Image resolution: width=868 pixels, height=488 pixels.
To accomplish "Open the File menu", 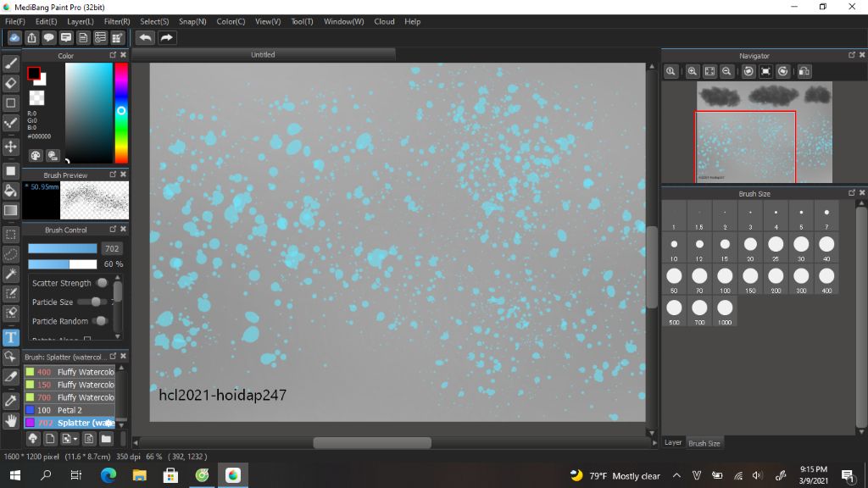I will [15, 21].
